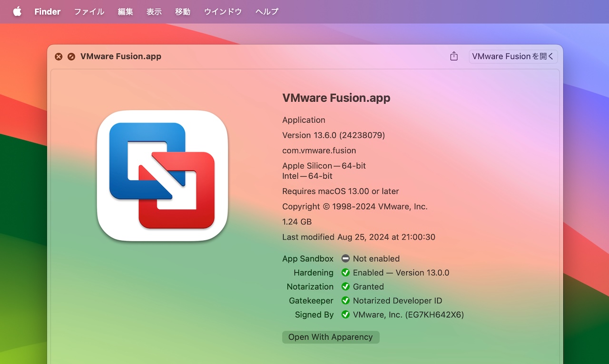Click the Apple Silicon—64-bit line
Image resolution: width=609 pixels, height=364 pixels.
[324, 166]
